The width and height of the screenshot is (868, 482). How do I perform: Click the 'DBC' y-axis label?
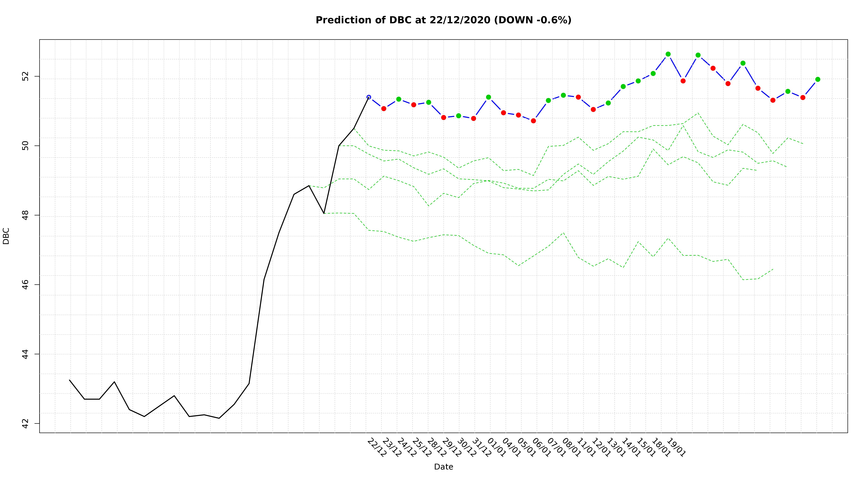(x=6, y=236)
